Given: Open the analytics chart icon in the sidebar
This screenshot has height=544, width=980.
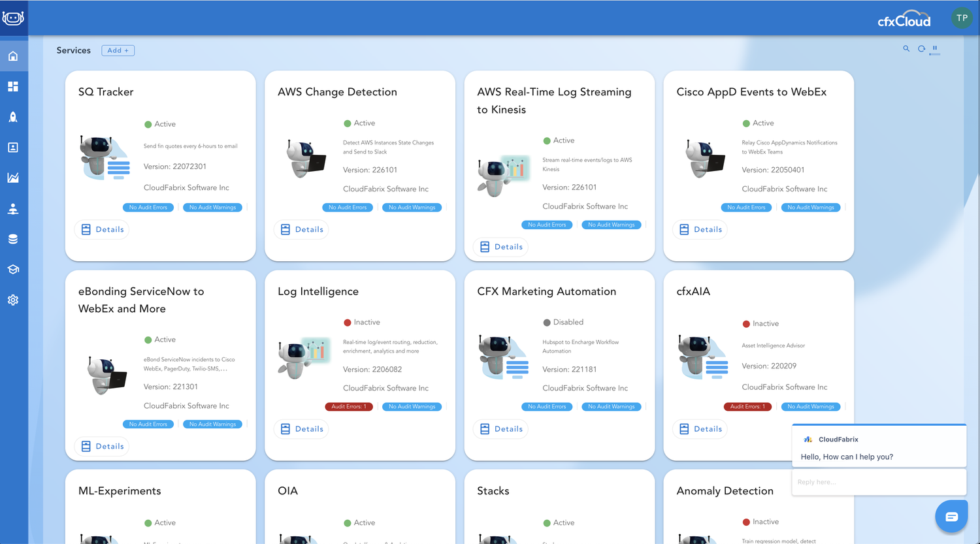Looking at the screenshot, I should pos(13,178).
